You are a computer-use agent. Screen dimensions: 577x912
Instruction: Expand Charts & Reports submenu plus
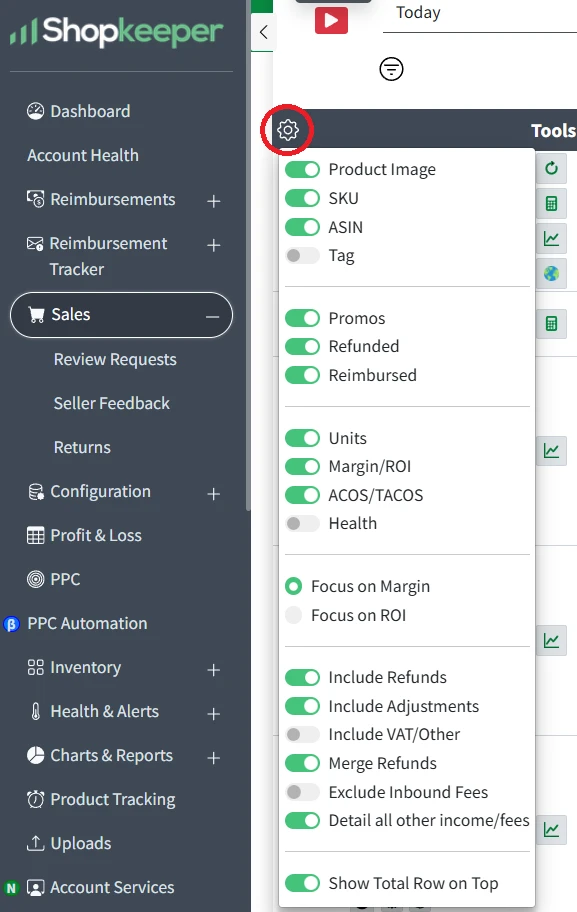213,758
